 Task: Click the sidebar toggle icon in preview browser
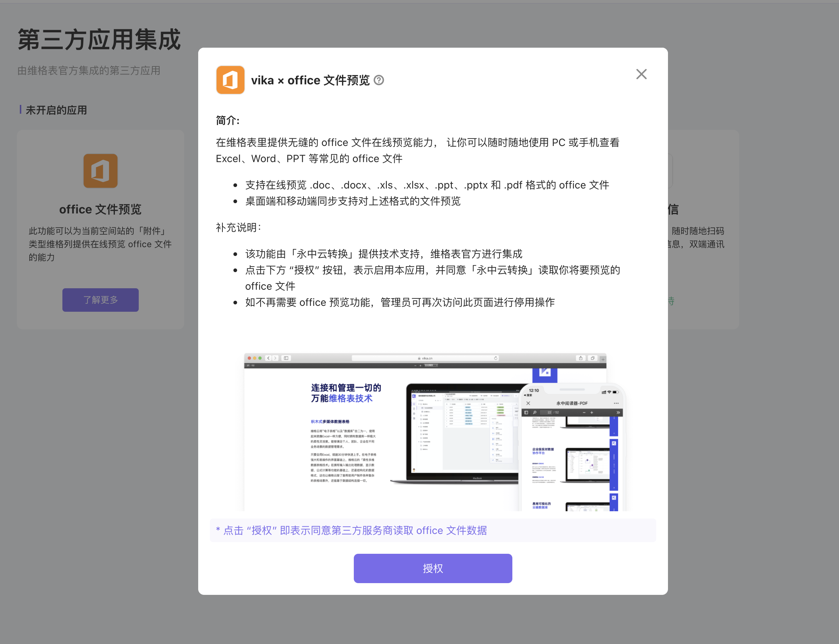click(x=286, y=358)
